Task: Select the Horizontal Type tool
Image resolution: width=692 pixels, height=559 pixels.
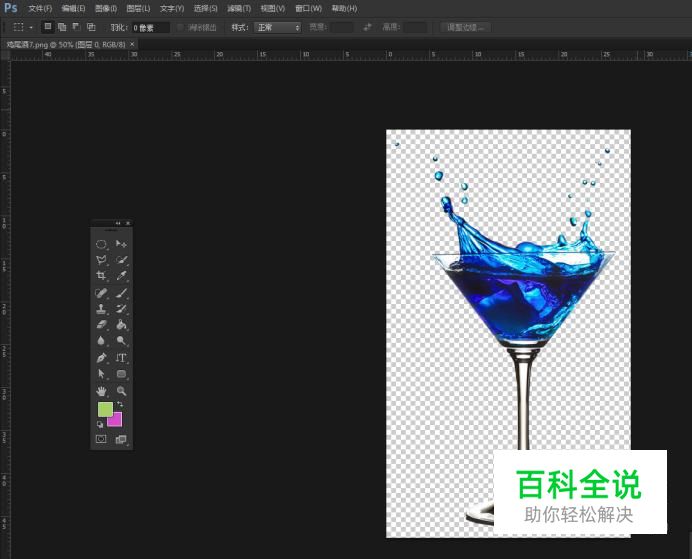Action: (x=121, y=357)
